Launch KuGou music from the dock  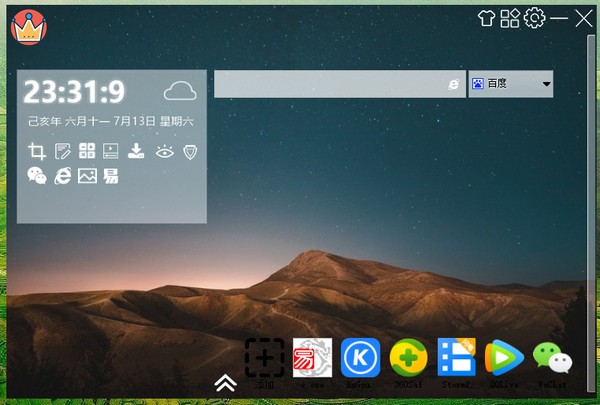coord(360,358)
